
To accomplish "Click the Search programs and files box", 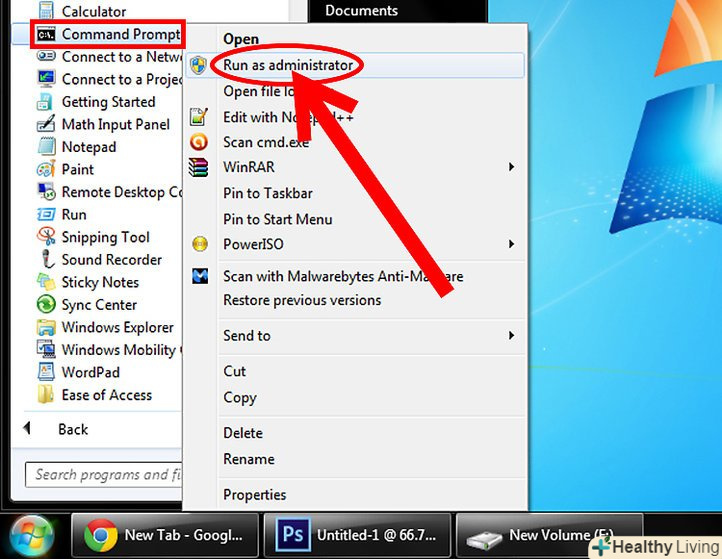I will [104, 475].
